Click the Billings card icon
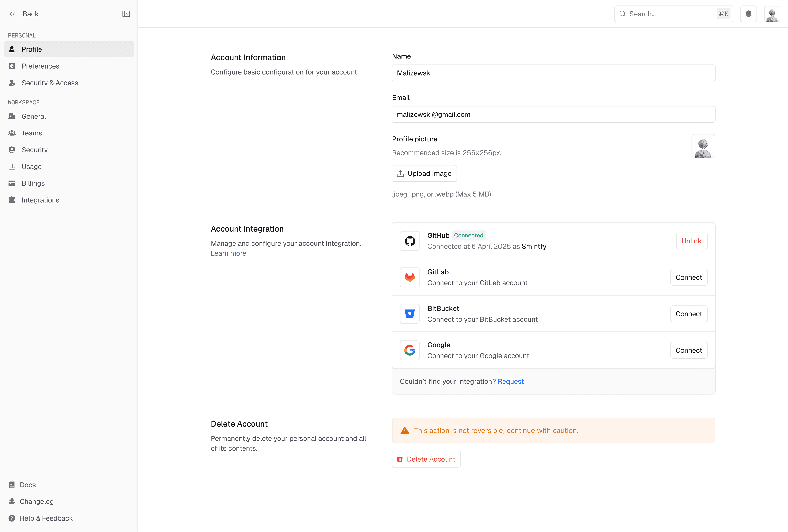Screen dimensions: 788x532 pyautogui.click(x=12, y=183)
